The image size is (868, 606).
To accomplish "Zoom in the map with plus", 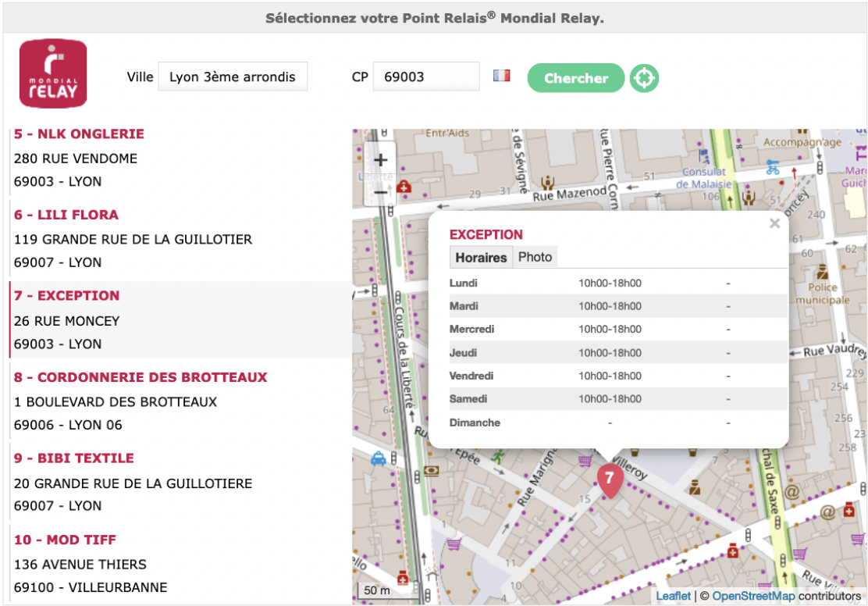I will click(x=380, y=161).
